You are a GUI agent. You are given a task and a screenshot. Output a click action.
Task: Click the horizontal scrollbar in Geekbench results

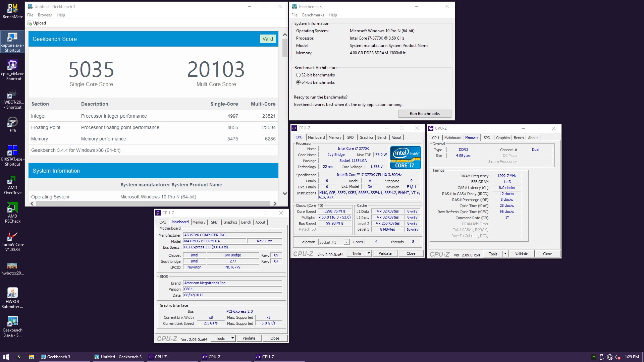point(153,203)
